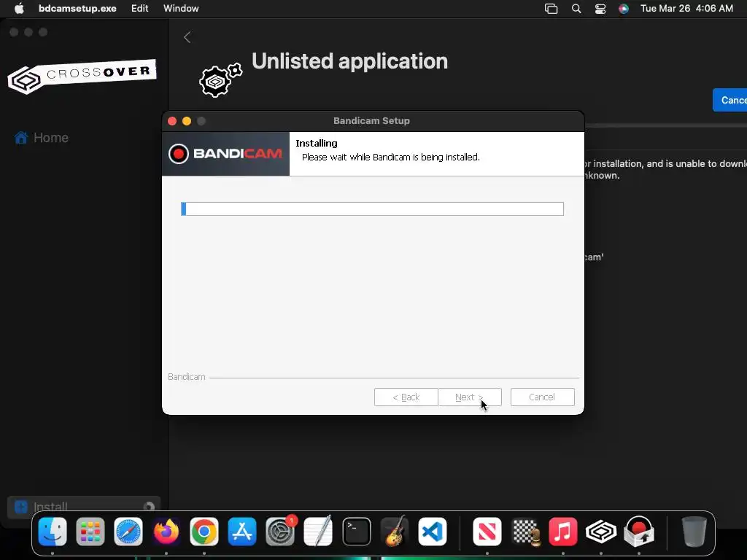Open Terminal from the Dock
This screenshot has height=560, width=747.
coord(356,532)
